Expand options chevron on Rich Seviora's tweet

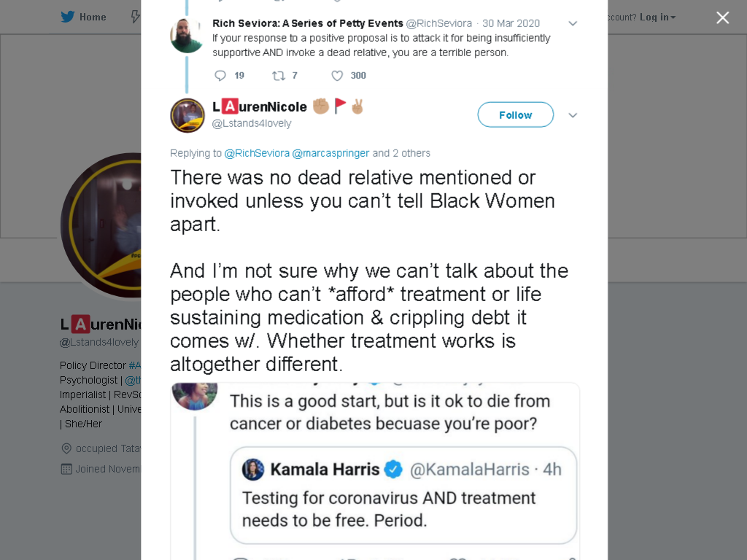pos(573,23)
